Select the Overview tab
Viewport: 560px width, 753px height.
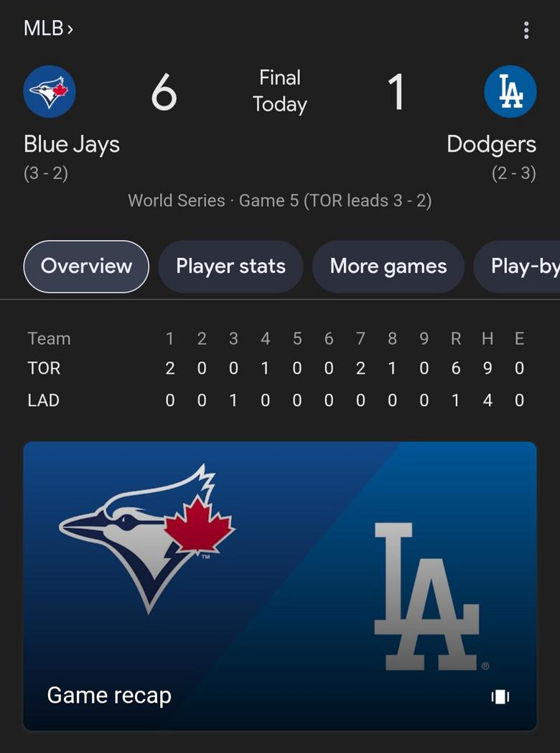(86, 267)
